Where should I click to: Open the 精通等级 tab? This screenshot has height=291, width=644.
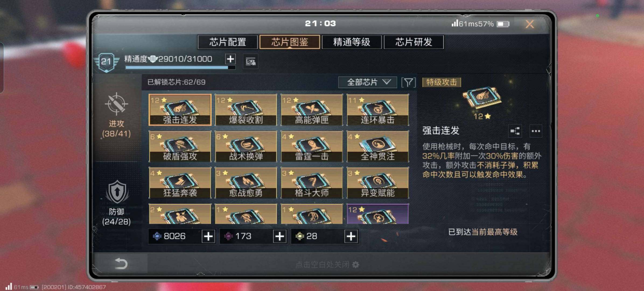(352, 42)
